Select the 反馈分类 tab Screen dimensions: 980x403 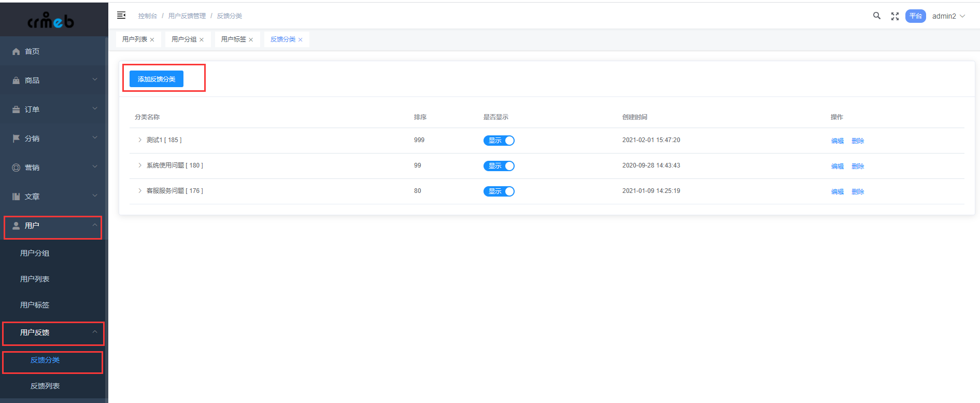[x=283, y=39]
